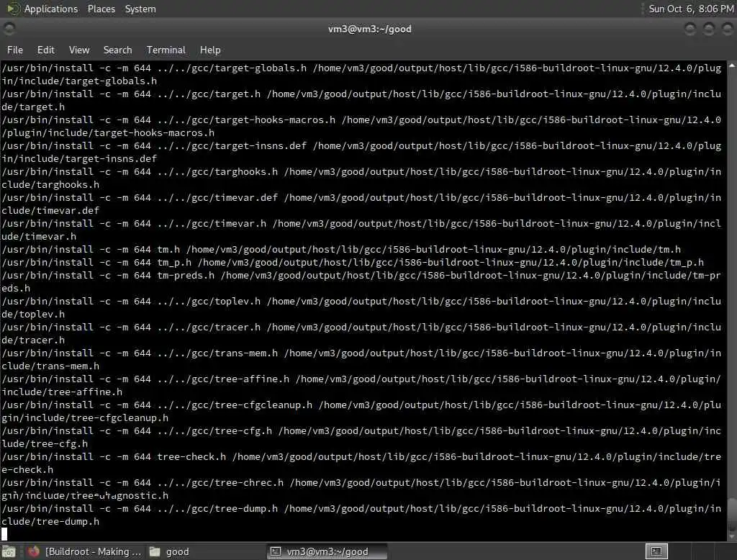This screenshot has height=560, width=737.
Task: Open the Help menu
Action: click(210, 50)
